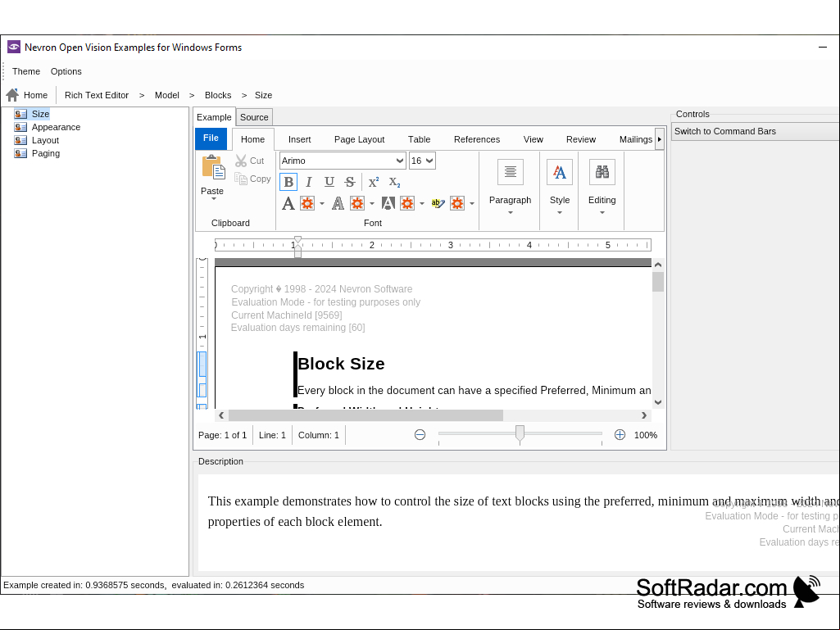
Task: Go to Rich Text Editor breadcrumb
Action: (97, 95)
